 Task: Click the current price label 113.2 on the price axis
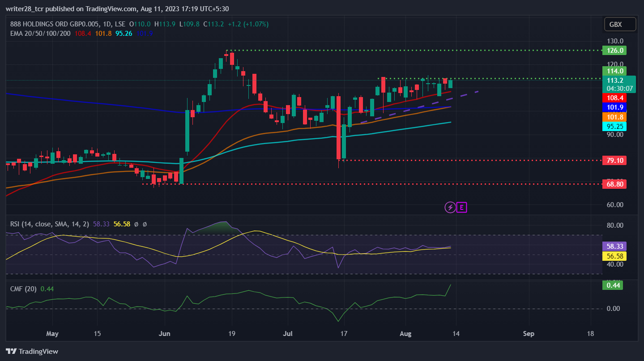coord(615,81)
